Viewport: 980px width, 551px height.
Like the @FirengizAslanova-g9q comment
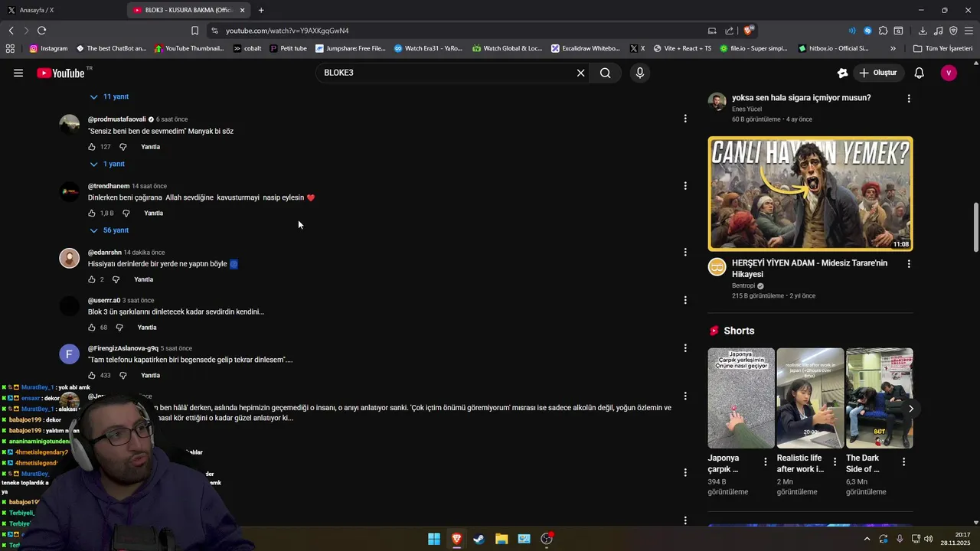click(92, 376)
